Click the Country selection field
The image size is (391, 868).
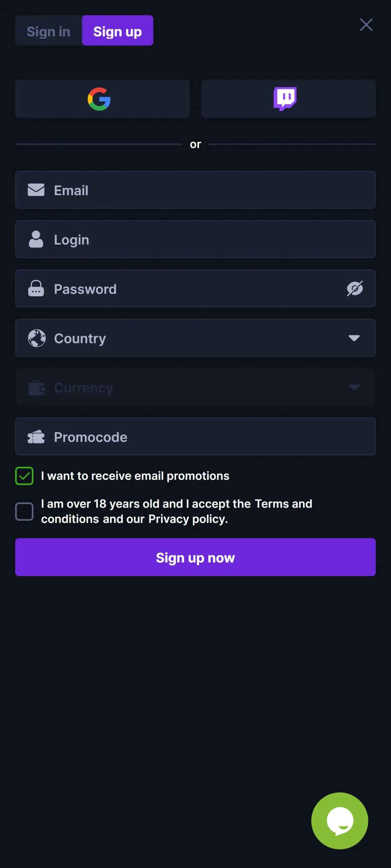click(x=195, y=338)
